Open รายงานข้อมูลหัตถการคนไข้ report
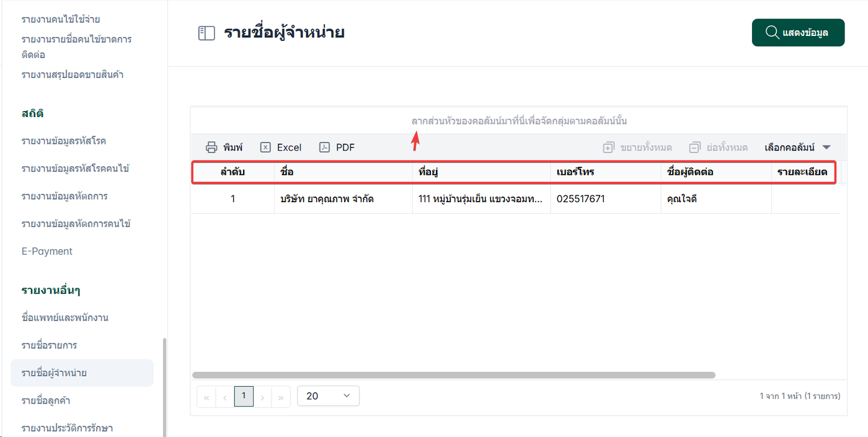The width and height of the screenshot is (868, 437). [x=76, y=223]
